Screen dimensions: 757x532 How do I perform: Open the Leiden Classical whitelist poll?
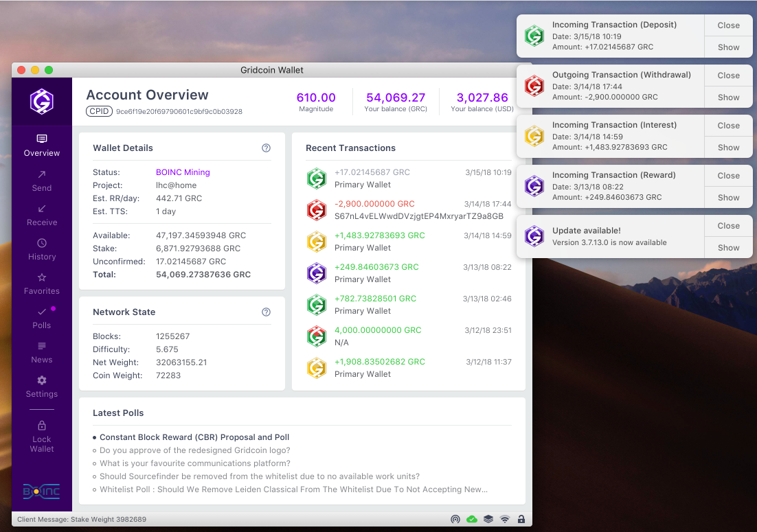pyautogui.click(x=293, y=489)
